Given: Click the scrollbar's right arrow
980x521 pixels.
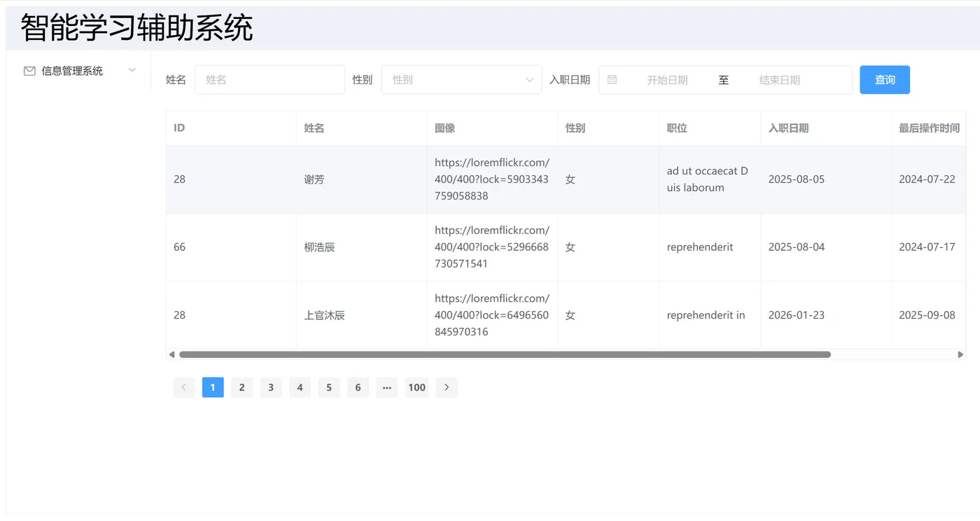Looking at the screenshot, I should tap(960, 354).
